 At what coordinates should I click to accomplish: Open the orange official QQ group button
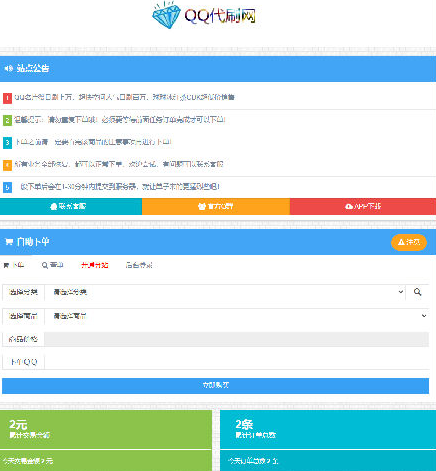[x=216, y=207]
